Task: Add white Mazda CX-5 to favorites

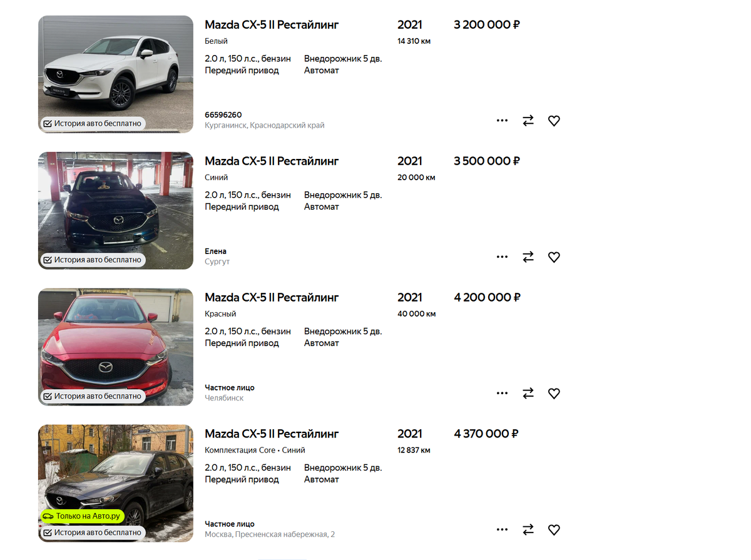Action: coord(554,121)
